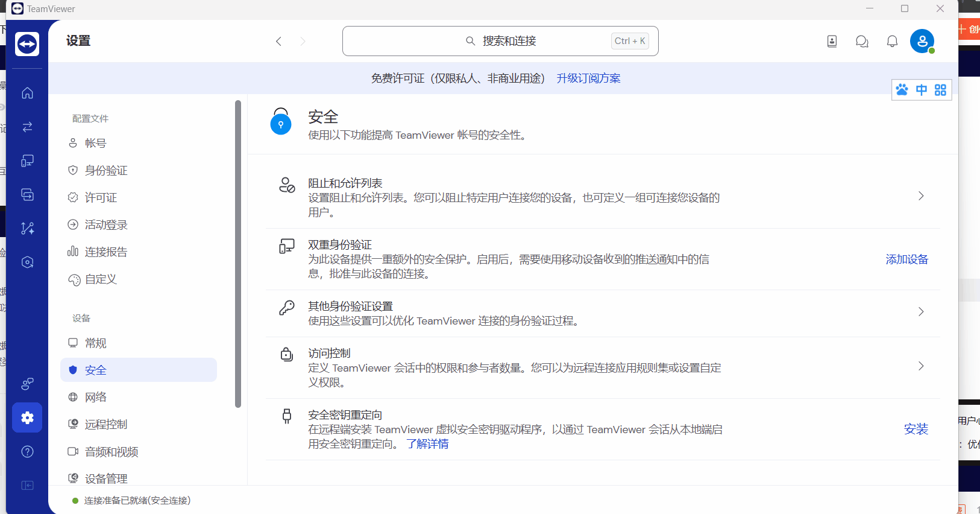Screen dimensions: 980x514
Task: Open the workflow sparkle icon in rail
Action: 27,228
